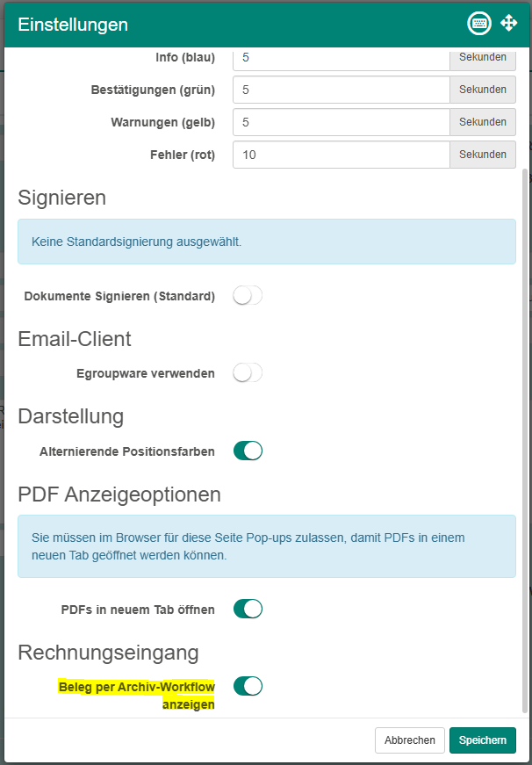The image size is (532, 765).
Task: Toggle off PDFs in neuem Tab öffnen
Action: point(248,609)
